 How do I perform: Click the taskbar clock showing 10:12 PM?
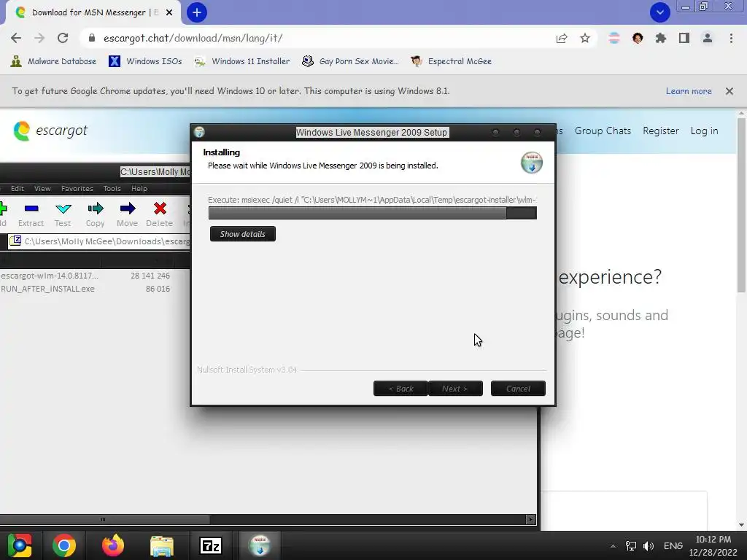pyautogui.click(x=713, y=545)
